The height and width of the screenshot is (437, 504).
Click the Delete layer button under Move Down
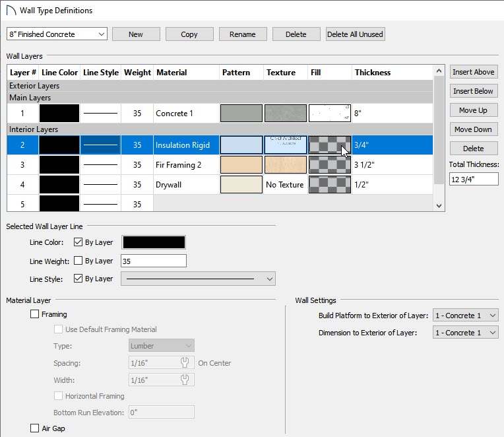pos(474,149)
